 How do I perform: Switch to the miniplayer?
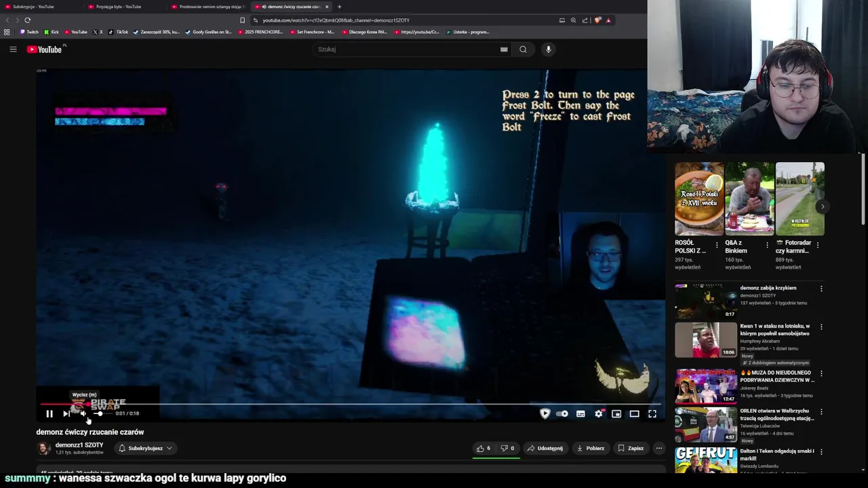tap(616, 413)
